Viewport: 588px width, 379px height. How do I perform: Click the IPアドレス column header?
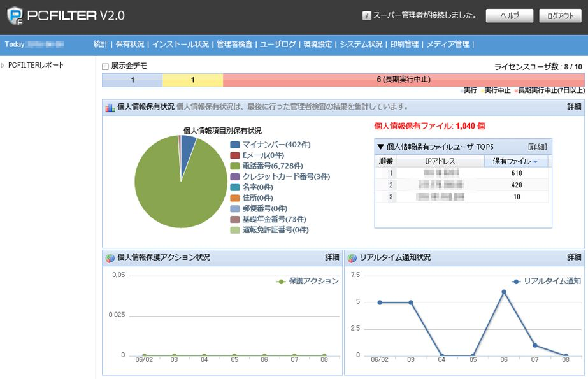click(440, 161)
